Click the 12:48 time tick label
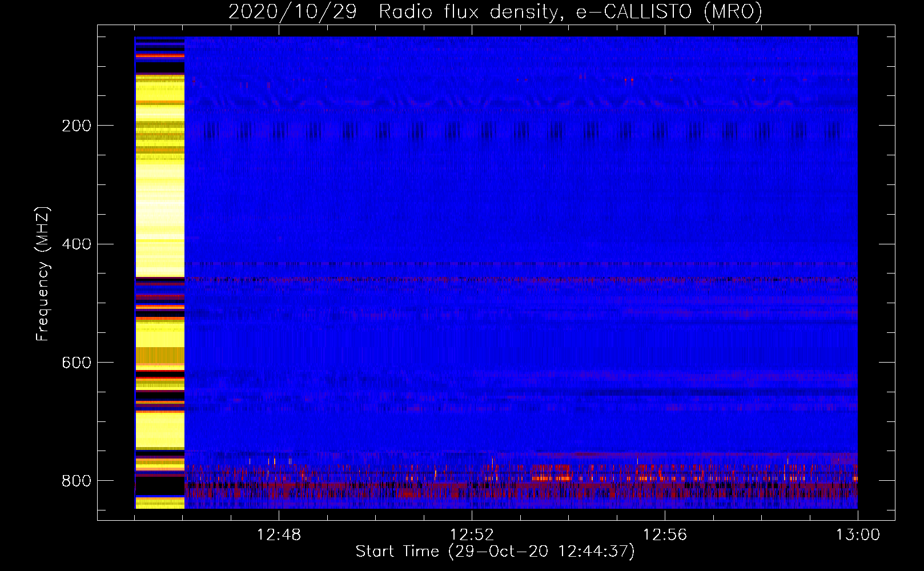 click(x=279, y=535)
